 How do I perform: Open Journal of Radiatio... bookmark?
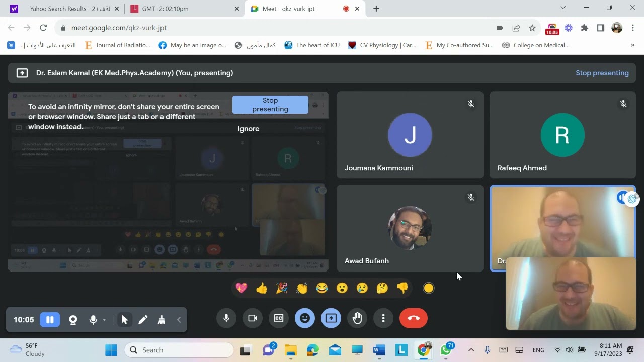(x=117, y=45)
